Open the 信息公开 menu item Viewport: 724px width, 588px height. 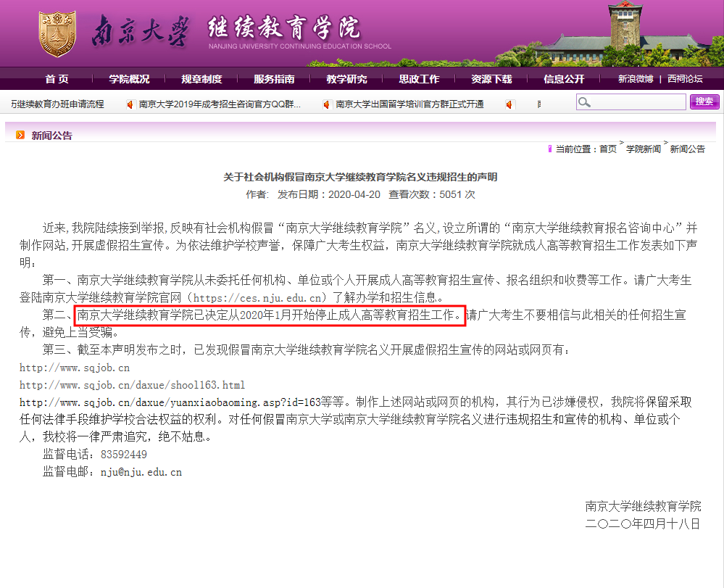pos(565,79)
